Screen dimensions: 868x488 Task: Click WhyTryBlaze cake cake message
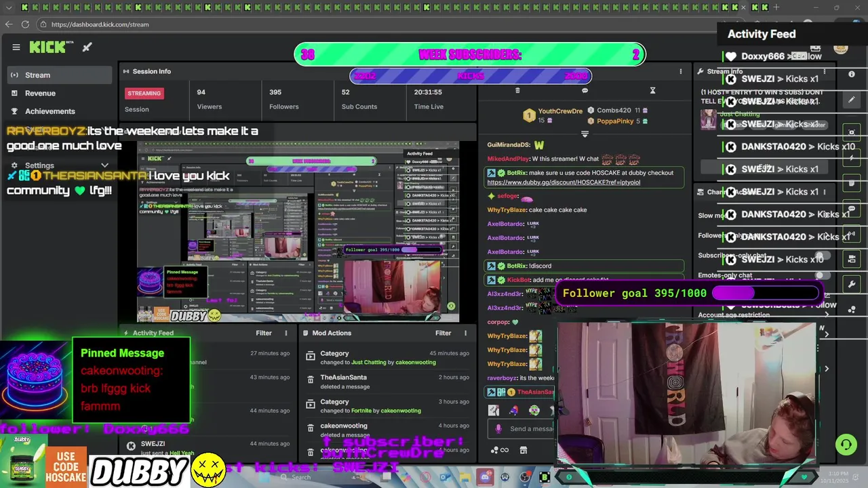(x=537, y=210)
